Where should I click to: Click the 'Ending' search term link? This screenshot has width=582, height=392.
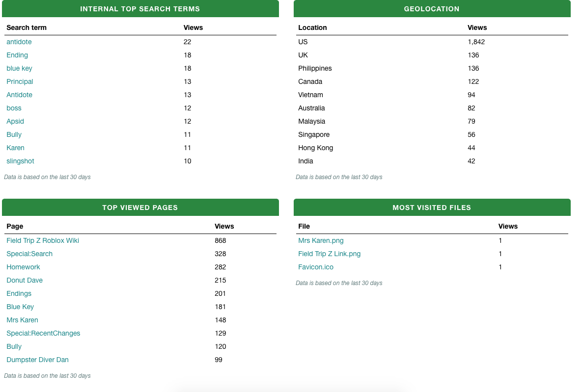(x=17, y=55)
